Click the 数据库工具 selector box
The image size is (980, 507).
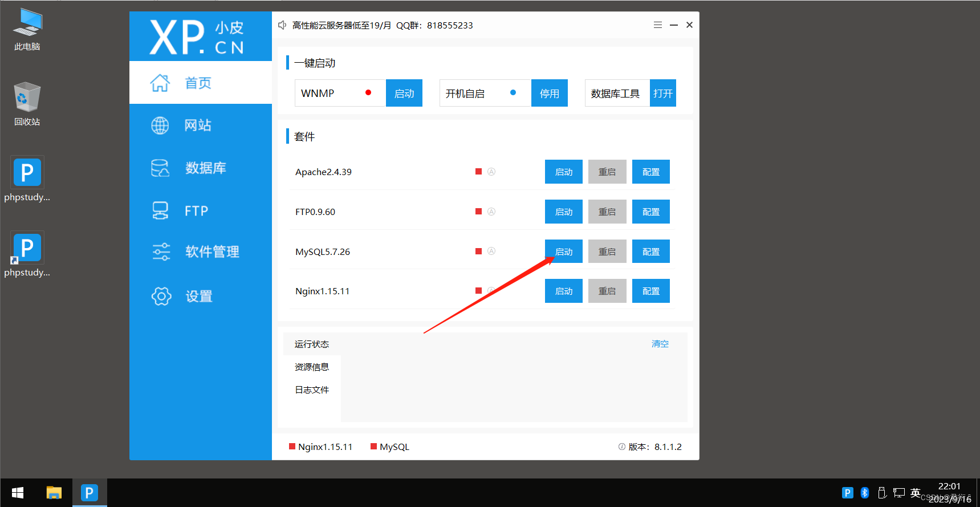click(617, 93)
